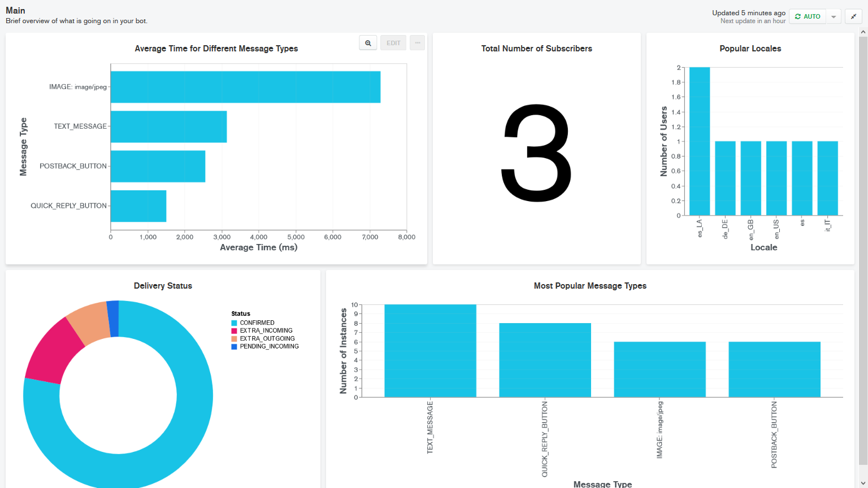Click the 'Popular Locales' panel title
The width and height of the screenshot is (868, 488).
[750, 49]
